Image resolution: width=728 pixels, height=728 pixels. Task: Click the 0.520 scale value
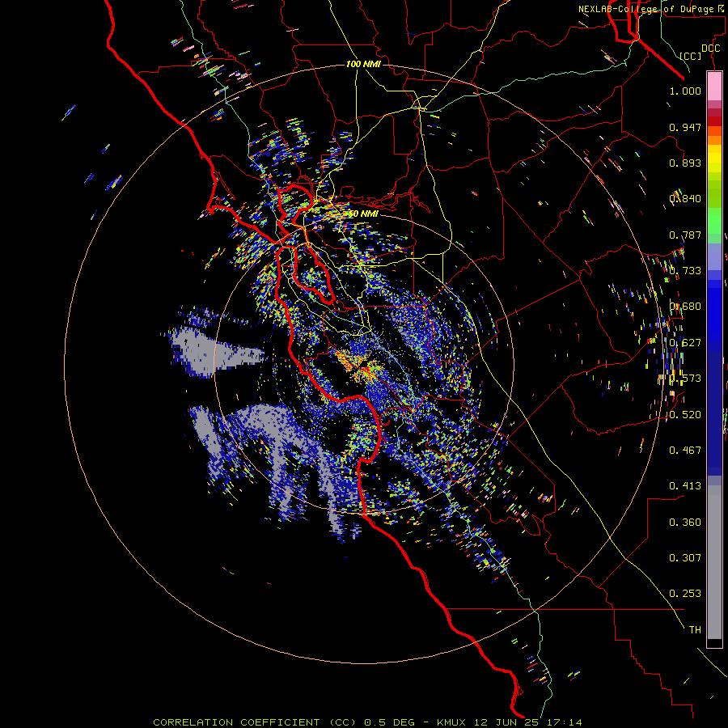tap(685, 415)
